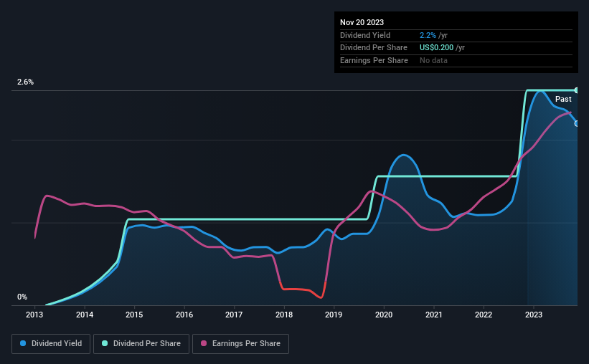
Task: Click the 2.2% dividend yield value
Action: (x=428, y=35)
